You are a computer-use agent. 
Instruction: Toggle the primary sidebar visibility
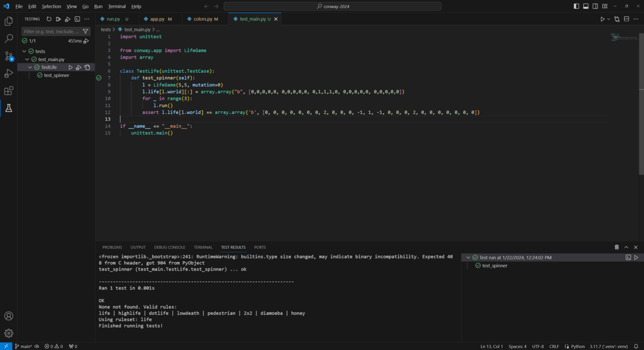pyautogui.click(x=577, y=6)
